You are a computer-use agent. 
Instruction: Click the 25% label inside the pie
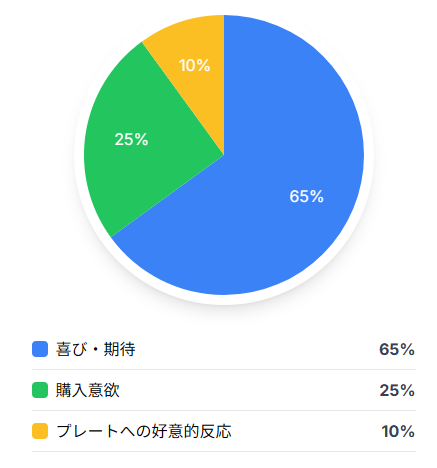point(131,139)
